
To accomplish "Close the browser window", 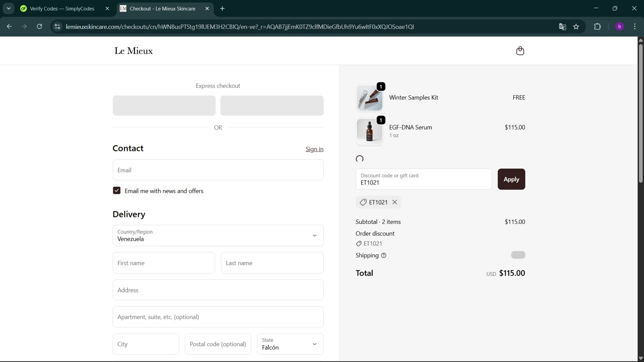I will pyautogui.click(x=634, y=8).
